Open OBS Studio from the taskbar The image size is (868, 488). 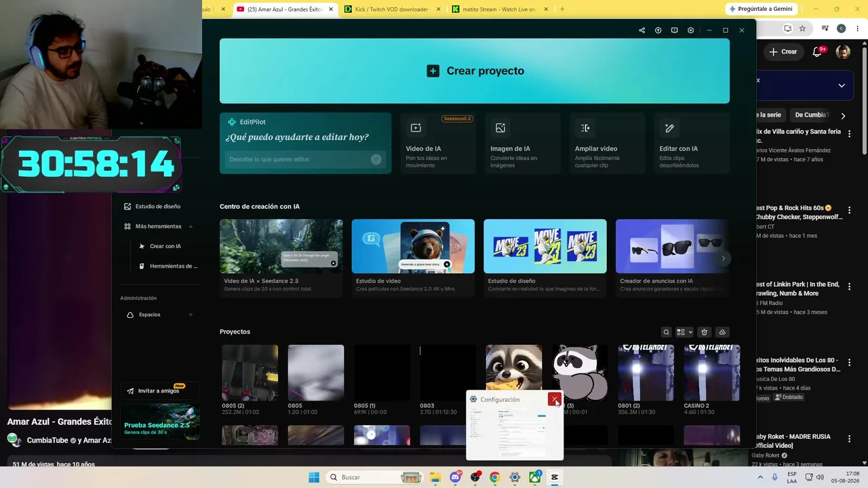click(475, 477)
